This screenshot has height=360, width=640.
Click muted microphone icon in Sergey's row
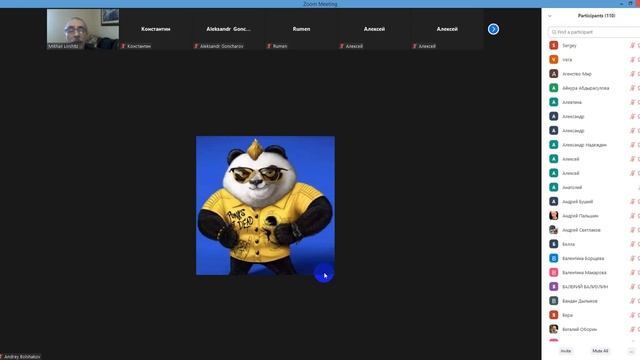click(632, 45)
